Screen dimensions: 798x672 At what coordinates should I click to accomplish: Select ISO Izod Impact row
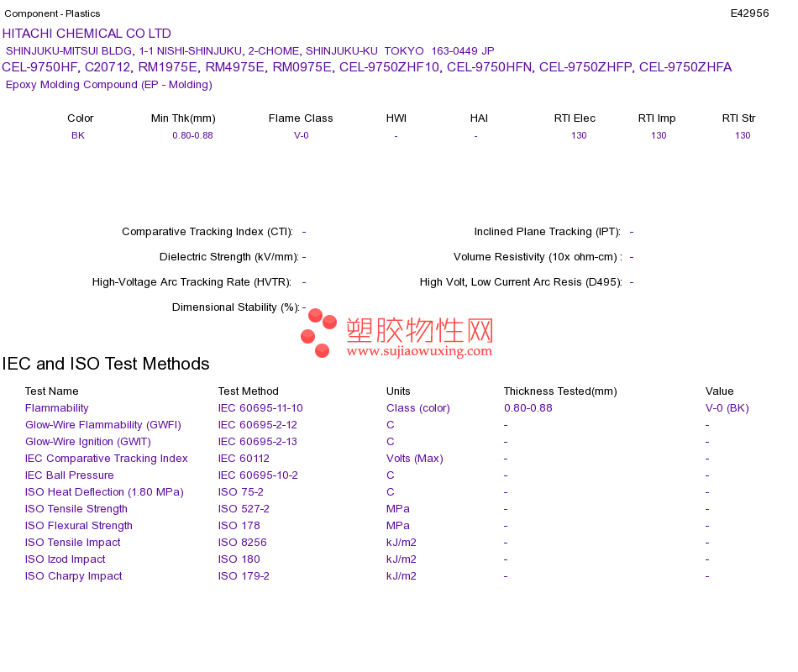66,559
